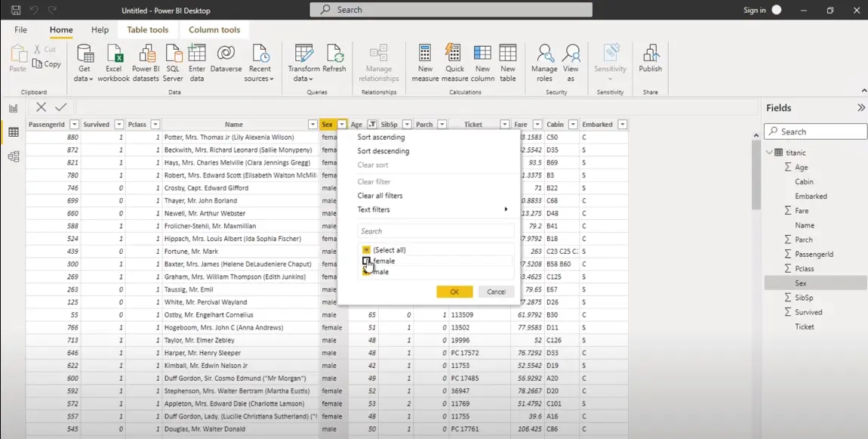Select the Fare field in Fields

(802, 211)
